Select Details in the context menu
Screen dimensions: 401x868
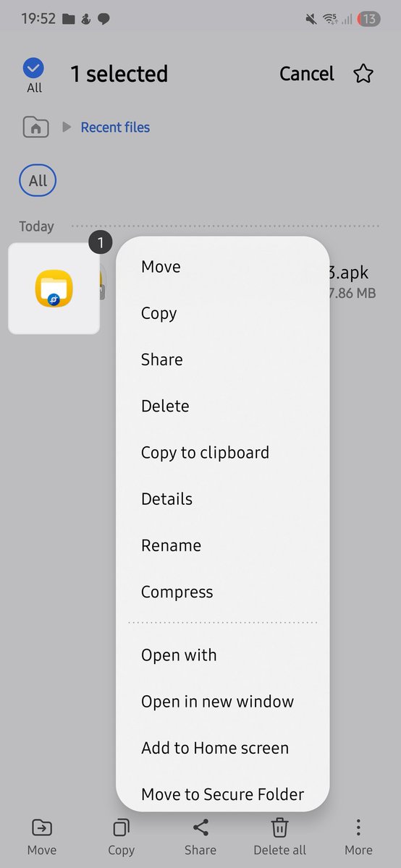click(167, 499)
